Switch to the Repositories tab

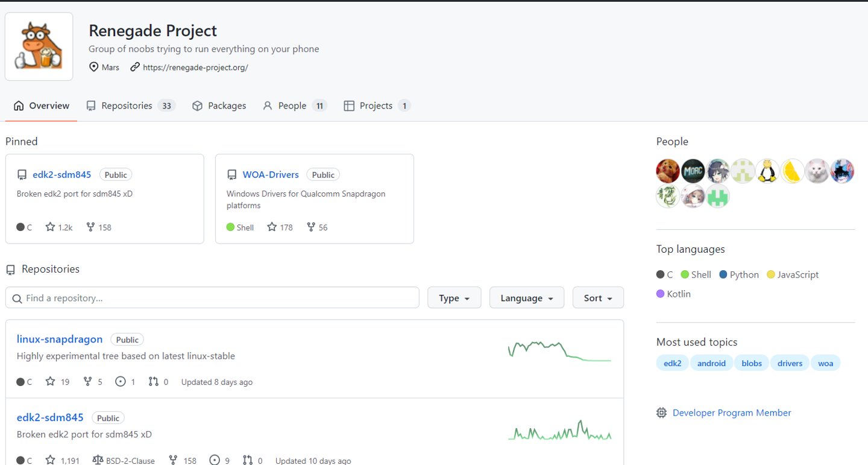point(131,106)
